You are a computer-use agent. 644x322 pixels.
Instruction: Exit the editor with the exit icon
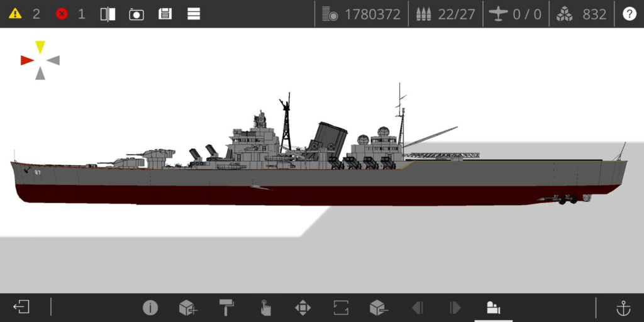click(x=21, y=308)
